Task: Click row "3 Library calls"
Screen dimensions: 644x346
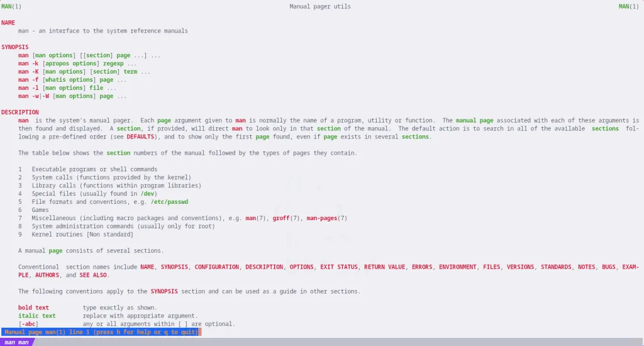Action: pos(109,186)
